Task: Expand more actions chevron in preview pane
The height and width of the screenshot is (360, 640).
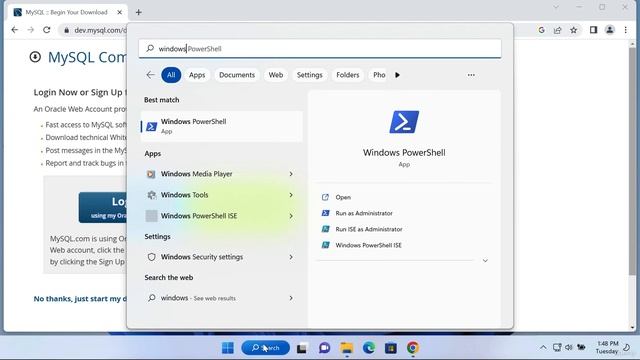Action: coord(485,260)
